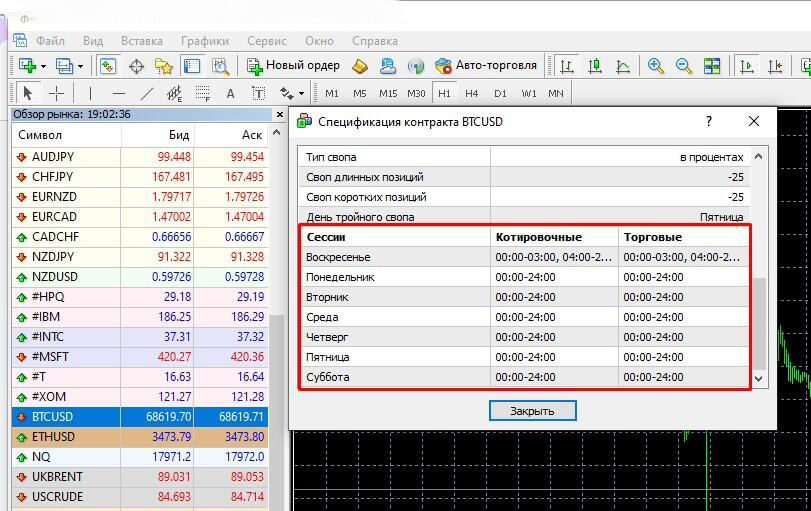Image resolution: width=811 pixels, height=511 pixels.
Task: Select the text label T tool
Action: (x=258, y=94)
